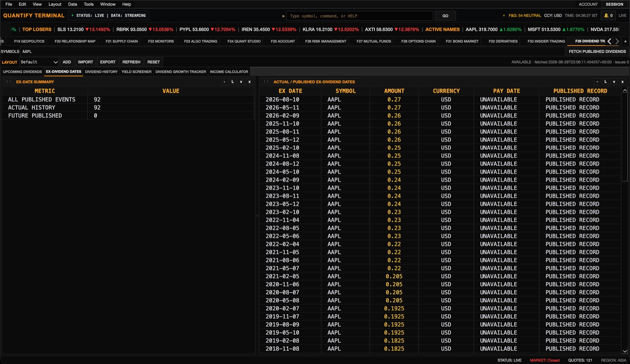Open the Window menu
The image size is (630, 364).
[x=107, y=4]
